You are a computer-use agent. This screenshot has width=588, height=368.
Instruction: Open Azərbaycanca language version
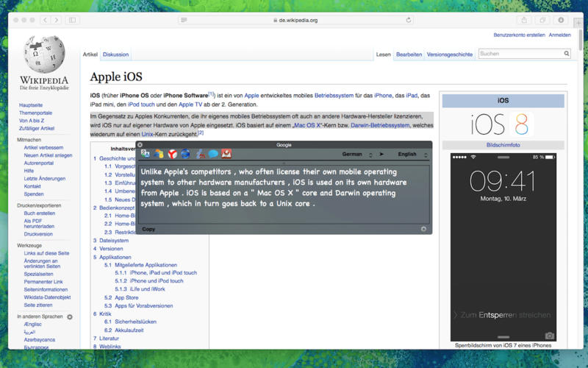click(x=40, y=340)
